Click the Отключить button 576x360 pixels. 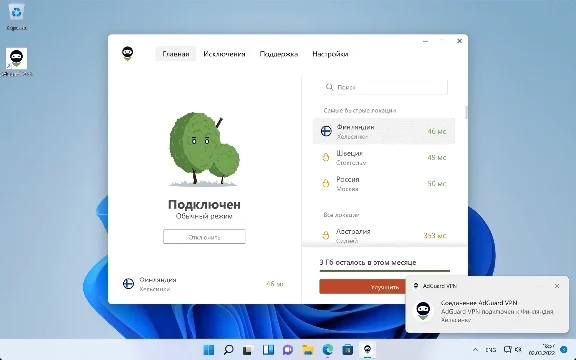(x=204, y=237)
